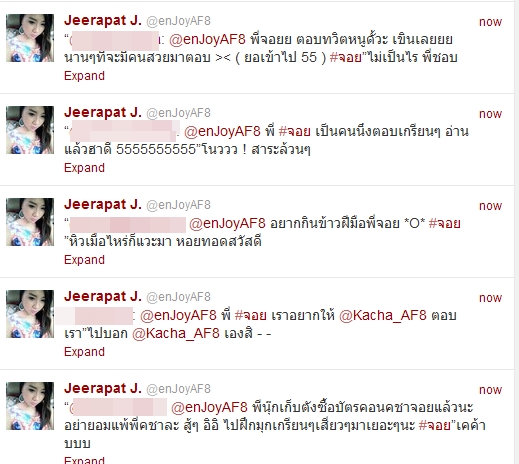Screen dimensions: 519x464
Task: Open the #จอย hashtag in third tweet
Action: pyautogui.click(x=444, y=223)
